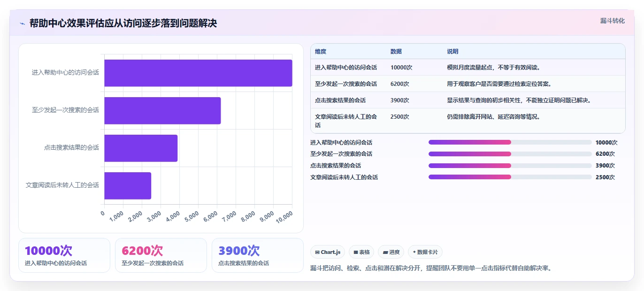Click the 10000次 card for 进入帮助中心的访问会话
Viewport: 644px width, 291px height.
coord(64,255)
